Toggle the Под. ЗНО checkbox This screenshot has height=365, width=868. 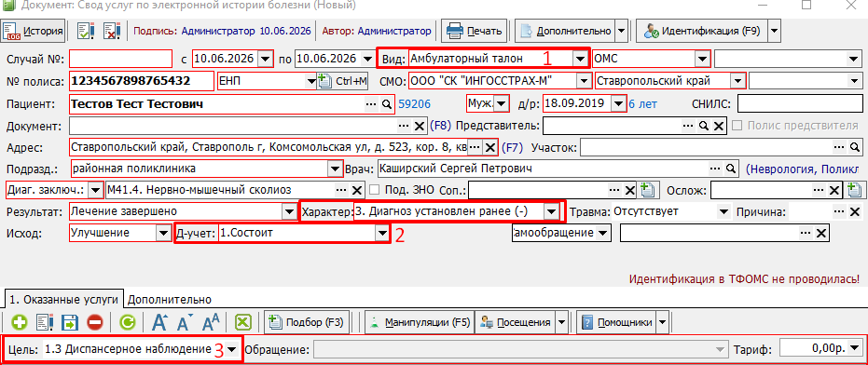tap(376, 191)
